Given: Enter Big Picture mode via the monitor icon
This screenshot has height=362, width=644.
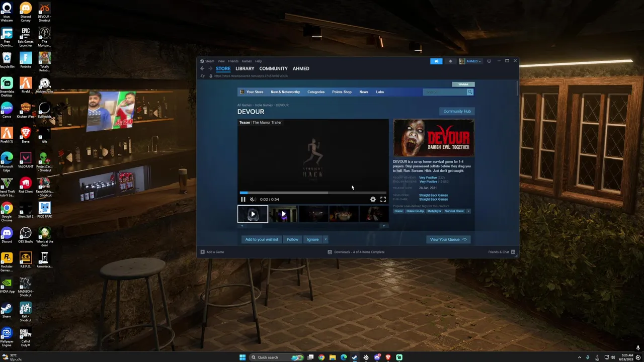Looking at the screenshot, I should pyautogui.click(x=489, y=61).
